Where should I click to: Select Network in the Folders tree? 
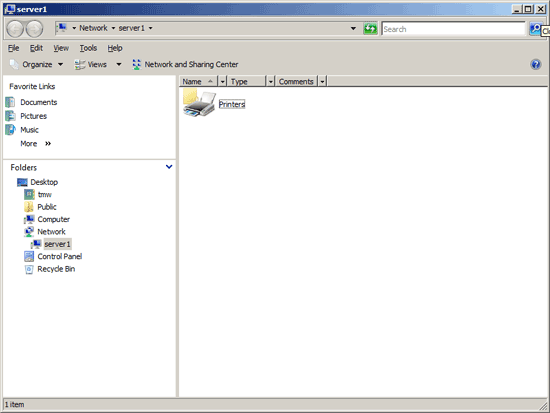(x=51, y=232)
